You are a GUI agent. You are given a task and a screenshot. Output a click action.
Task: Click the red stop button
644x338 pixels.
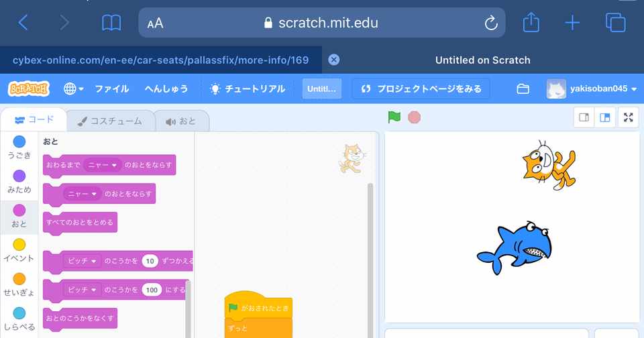(x=414, y=117)
